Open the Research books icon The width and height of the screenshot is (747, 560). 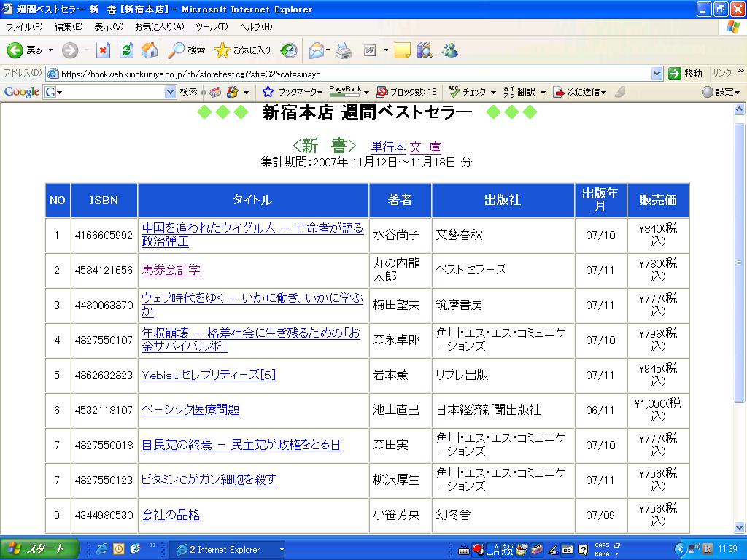(425, 50)
